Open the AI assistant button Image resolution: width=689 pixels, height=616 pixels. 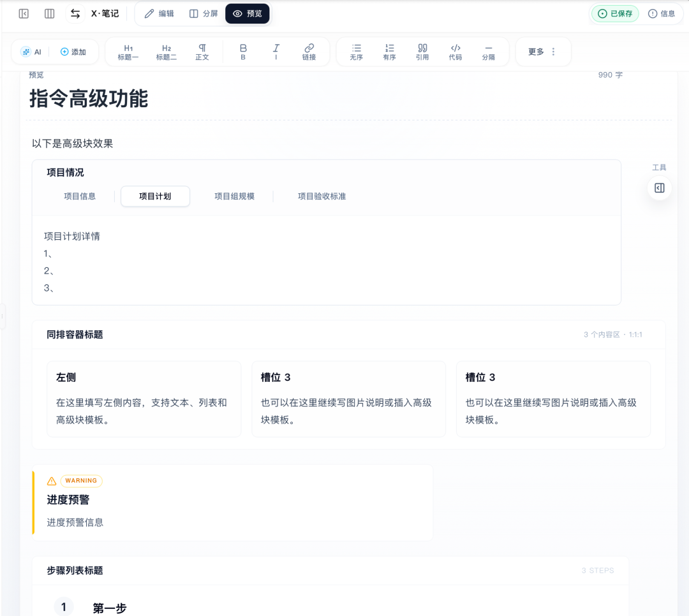31,52
